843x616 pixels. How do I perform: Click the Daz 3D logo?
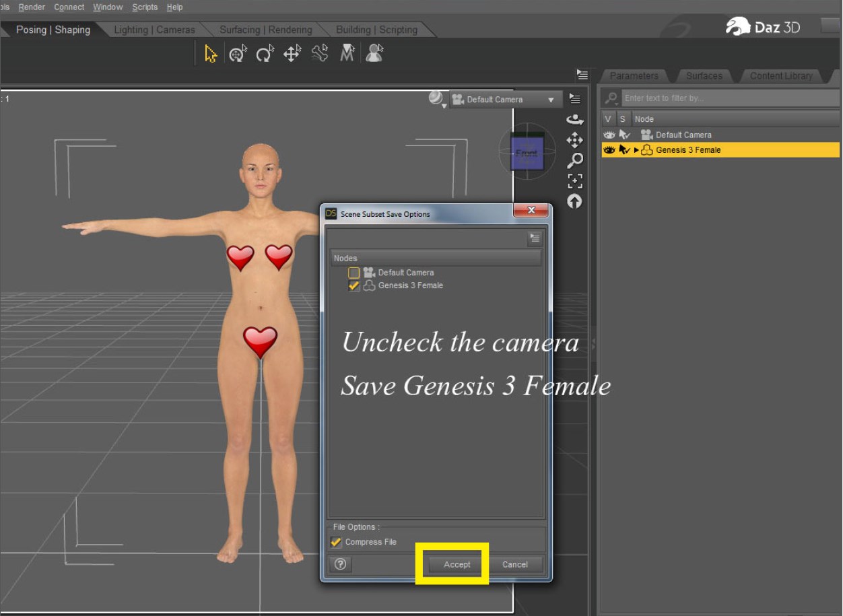click(x=764, y=28)
